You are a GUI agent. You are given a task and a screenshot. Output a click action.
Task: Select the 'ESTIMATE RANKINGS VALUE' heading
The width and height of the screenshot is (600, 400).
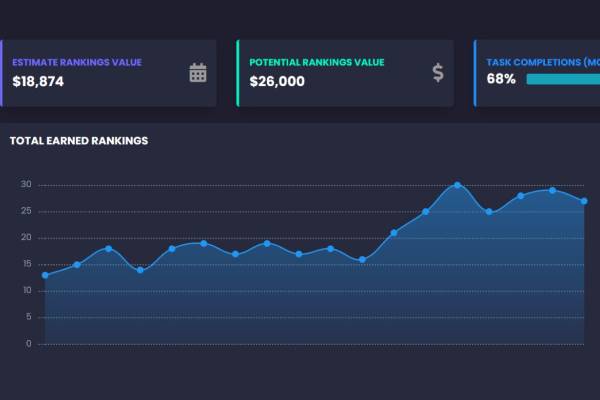click(77, 62)
